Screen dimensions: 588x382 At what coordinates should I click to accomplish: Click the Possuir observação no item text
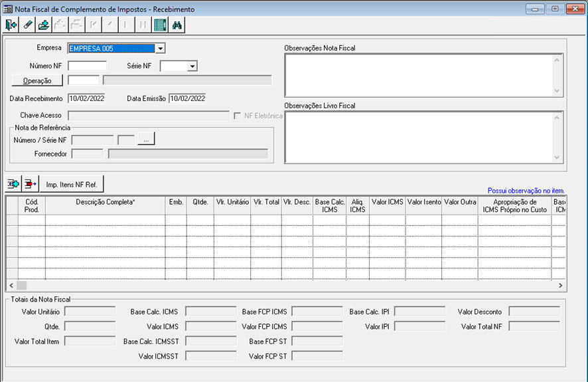pos(526,191)
